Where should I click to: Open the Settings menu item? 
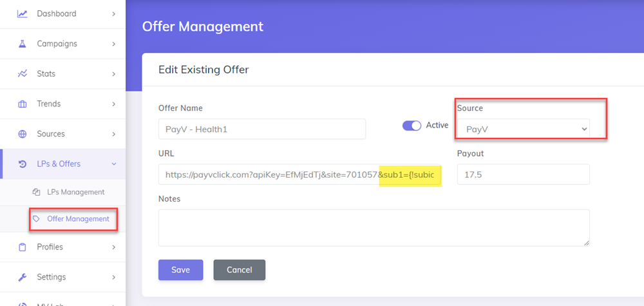pos(63,277)
